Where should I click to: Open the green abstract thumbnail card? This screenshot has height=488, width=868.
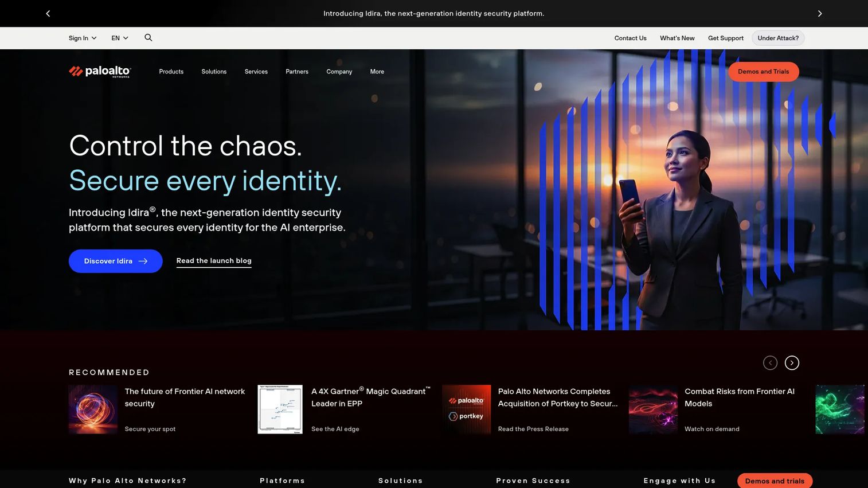[x=840, y=409]
